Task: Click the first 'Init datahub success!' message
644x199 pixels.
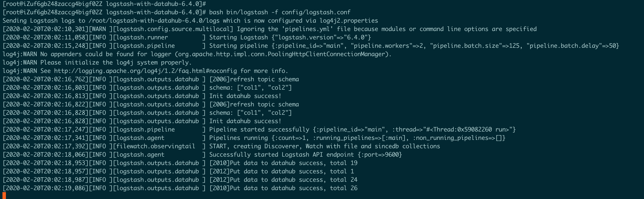Action: tap(245, 96)
